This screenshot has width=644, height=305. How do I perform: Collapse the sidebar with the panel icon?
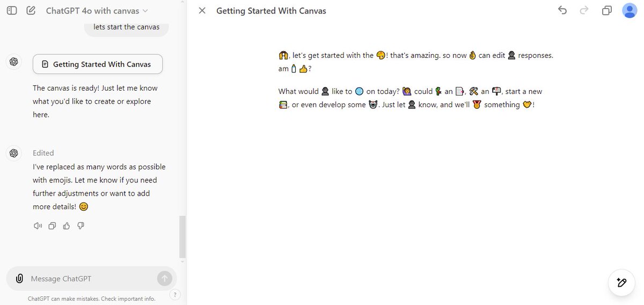(x=12, y=11)
